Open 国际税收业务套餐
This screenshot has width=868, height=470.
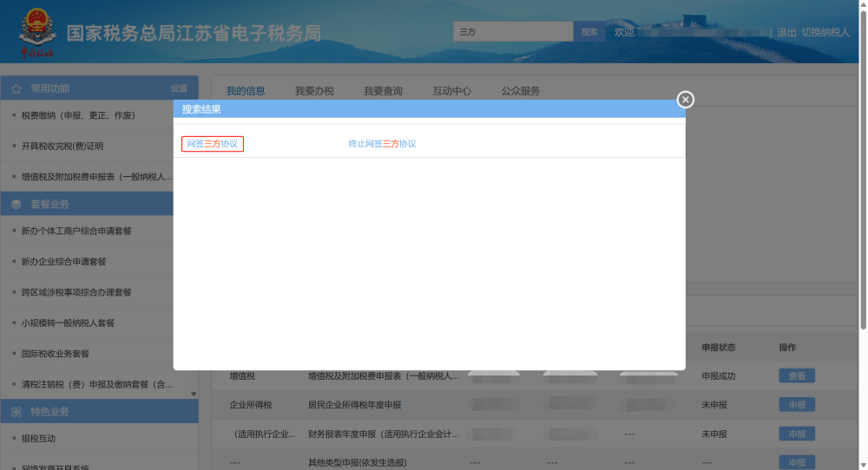click(x=56, y=354)
